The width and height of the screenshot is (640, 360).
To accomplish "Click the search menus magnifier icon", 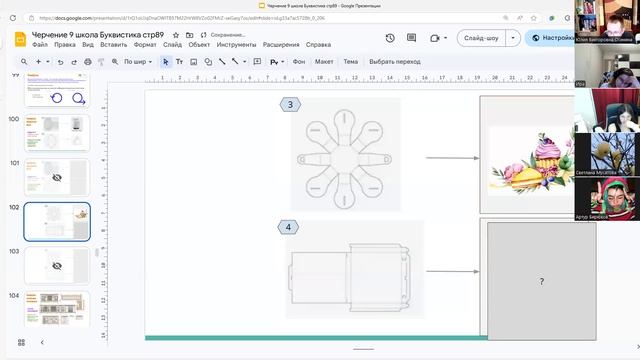I will coord(24,62).
